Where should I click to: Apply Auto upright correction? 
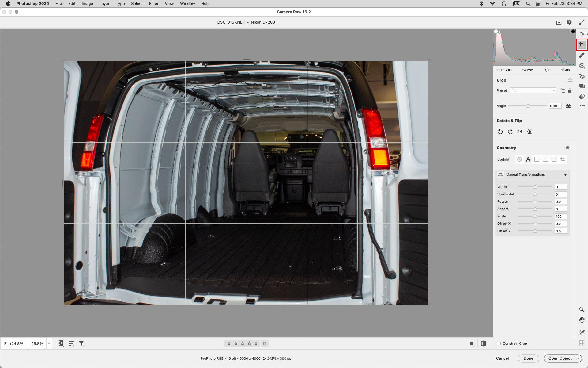(x=528, y=159)
